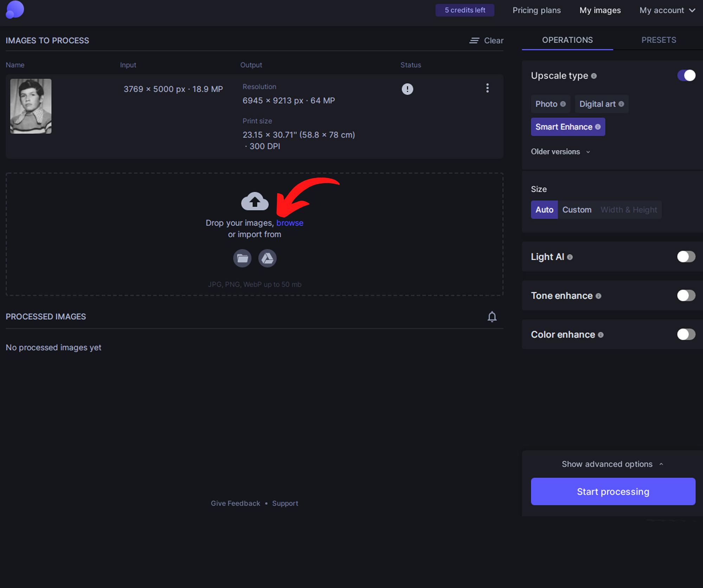Click the notification bell icon
This screenshot has width=703, height=588.
tap(492, 317)
